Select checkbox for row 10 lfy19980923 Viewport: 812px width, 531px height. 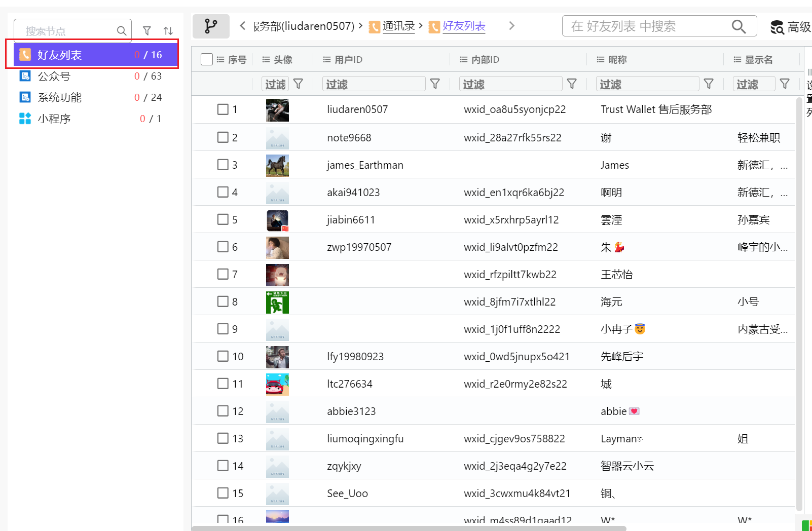pos(223,356)
